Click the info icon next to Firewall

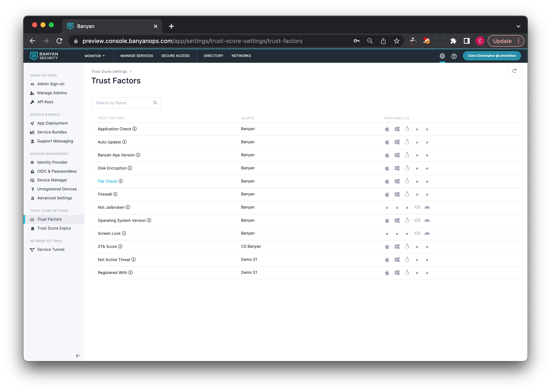pos(115,194)
